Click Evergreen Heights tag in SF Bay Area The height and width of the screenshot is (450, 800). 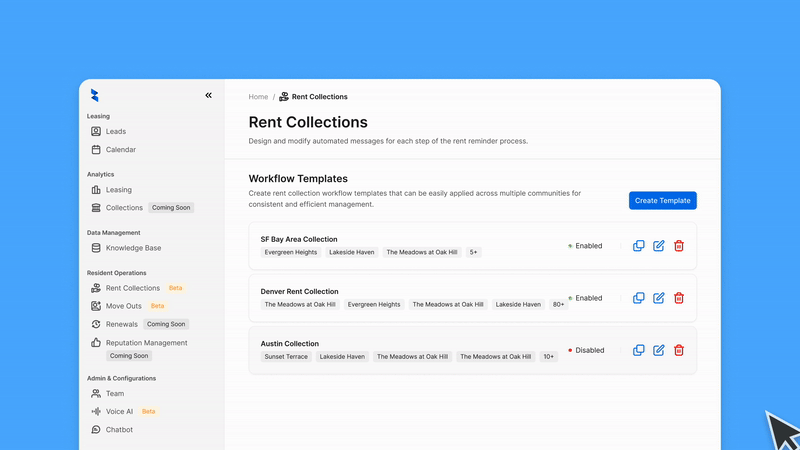click(x=291, y=252)
